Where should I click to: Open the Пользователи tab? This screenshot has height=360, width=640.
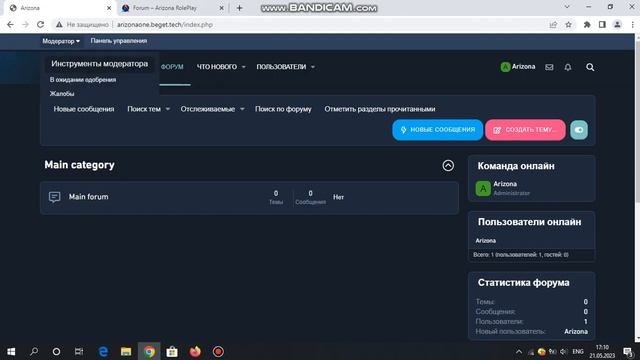281,67
